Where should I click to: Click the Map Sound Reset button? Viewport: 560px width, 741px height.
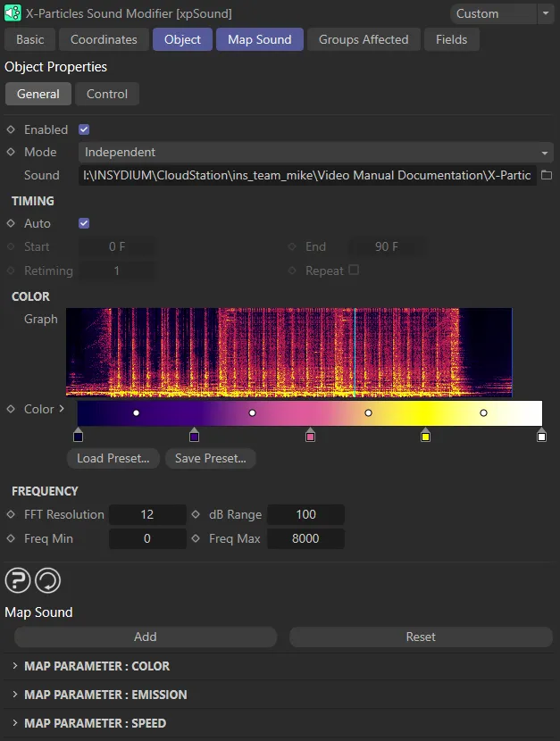coord(421,637)
